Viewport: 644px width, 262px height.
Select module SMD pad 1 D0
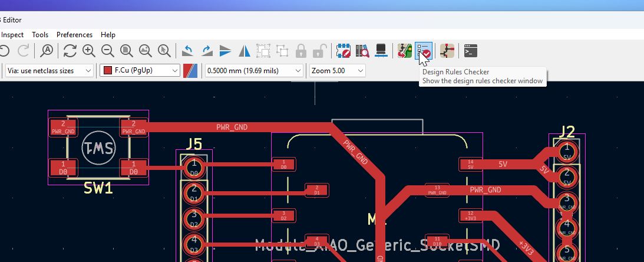[283, 165]
